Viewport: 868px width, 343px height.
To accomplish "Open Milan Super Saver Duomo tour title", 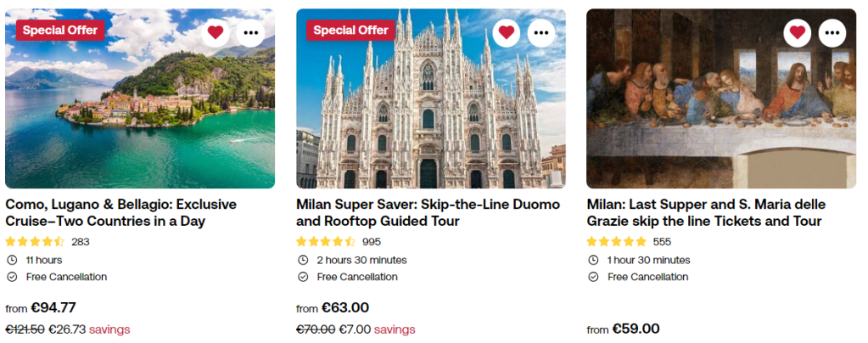I will (x=428, y=213).
